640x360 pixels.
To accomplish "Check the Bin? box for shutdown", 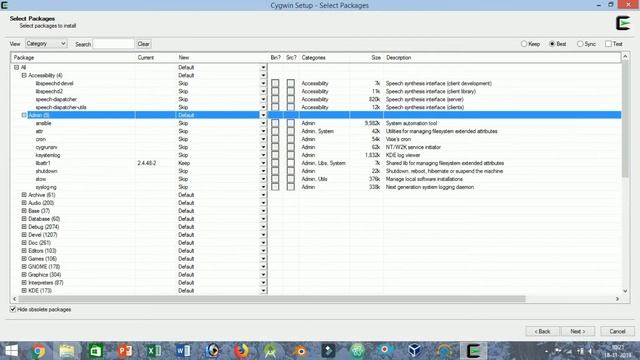I will [x=275, y=171].
